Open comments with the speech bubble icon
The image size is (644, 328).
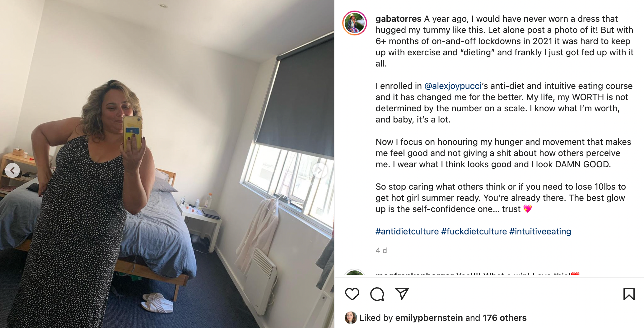(x=377, y=294)
